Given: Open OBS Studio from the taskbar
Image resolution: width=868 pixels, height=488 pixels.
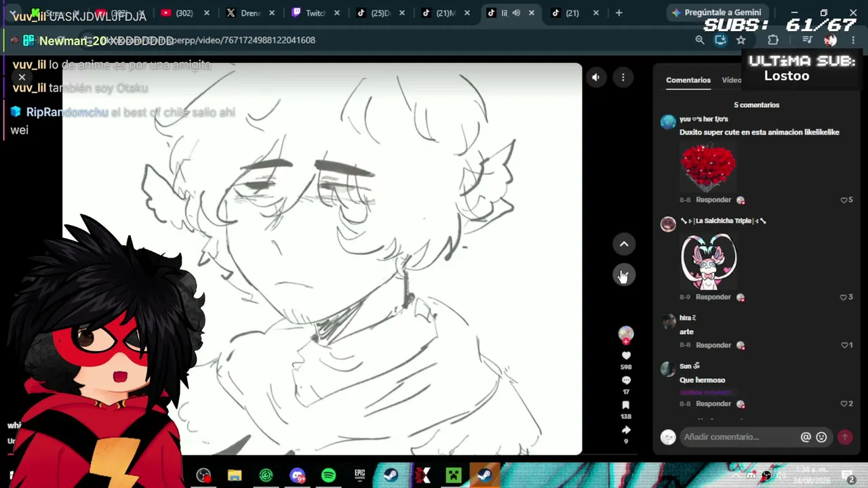Looking at the screenshot, I should tap(203, 475).
